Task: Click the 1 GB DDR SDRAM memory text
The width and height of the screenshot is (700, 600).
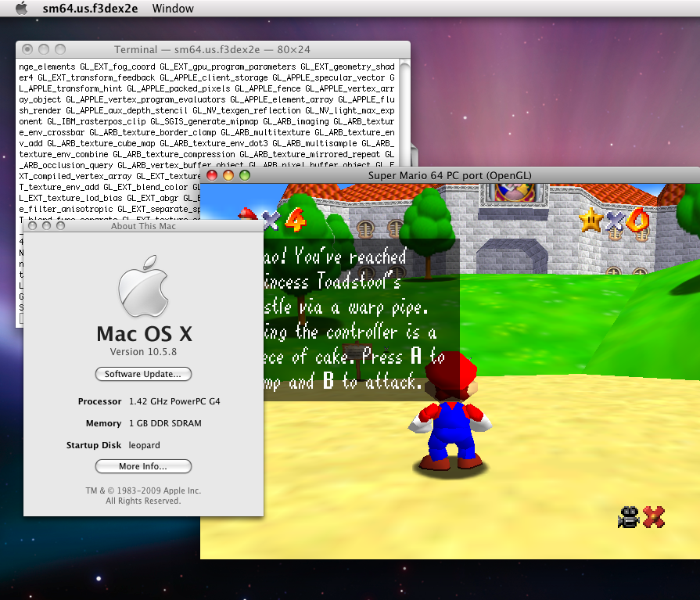Action: click(x=165, y=423)
